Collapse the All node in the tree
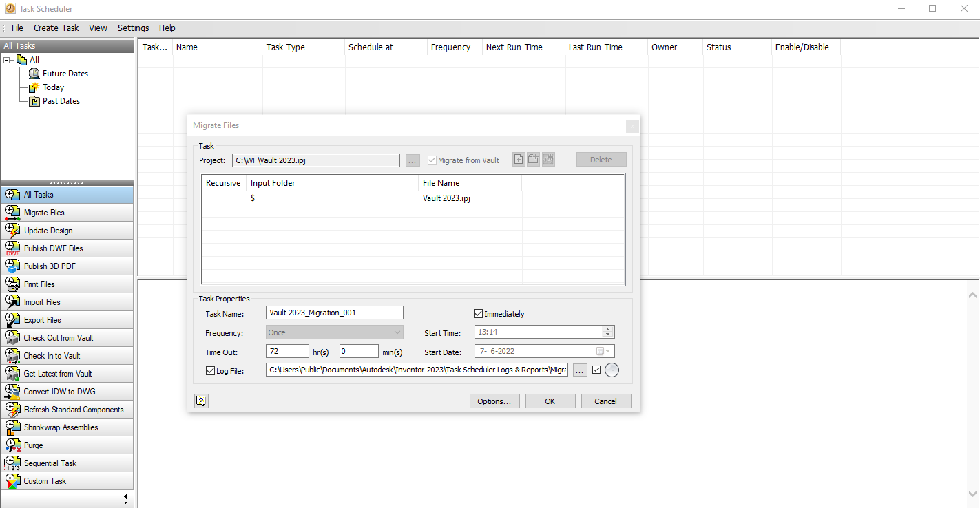The image size is (980, 508). pyautogui.click(x=6, y=59)
